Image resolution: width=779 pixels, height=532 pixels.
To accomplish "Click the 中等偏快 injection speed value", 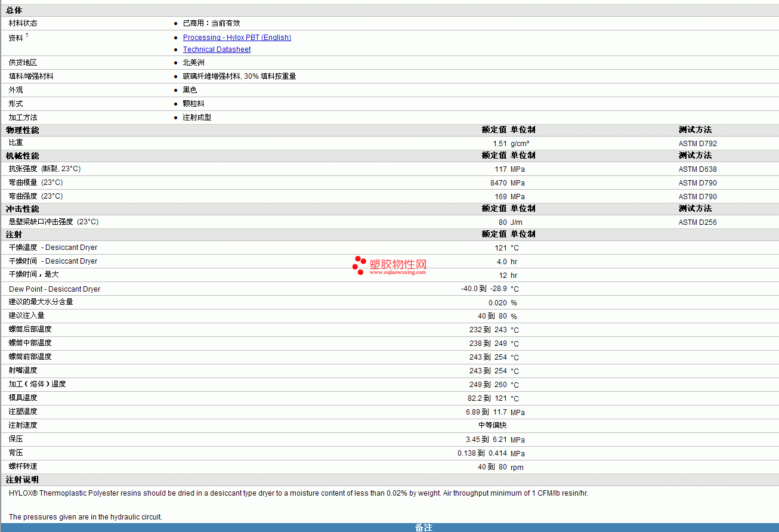I will 493,425.
